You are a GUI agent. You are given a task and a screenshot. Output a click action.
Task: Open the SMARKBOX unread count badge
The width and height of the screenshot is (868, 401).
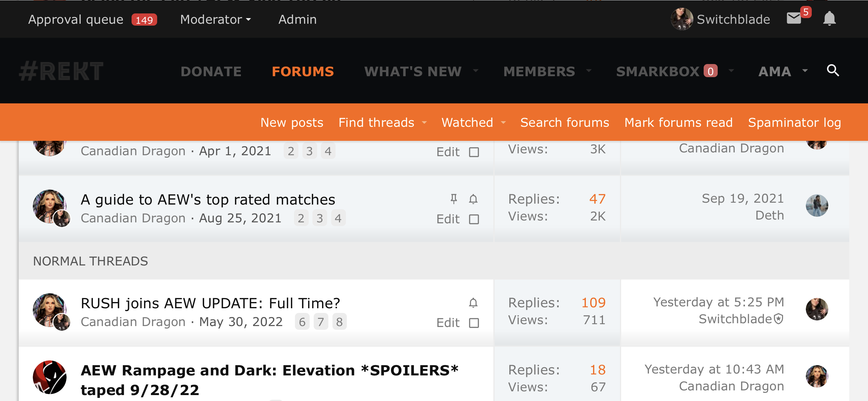710,72
